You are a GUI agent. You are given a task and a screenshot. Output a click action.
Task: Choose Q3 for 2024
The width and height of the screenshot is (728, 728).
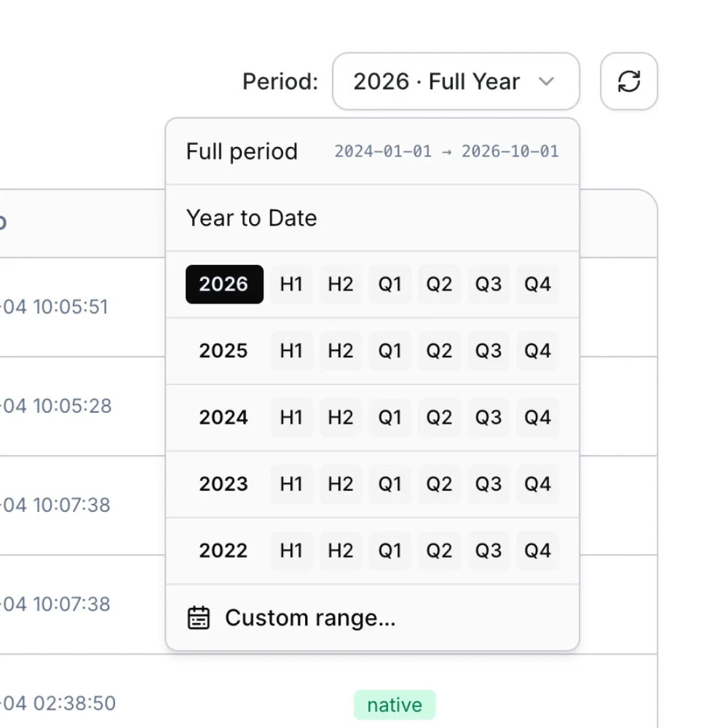(488, 417)
